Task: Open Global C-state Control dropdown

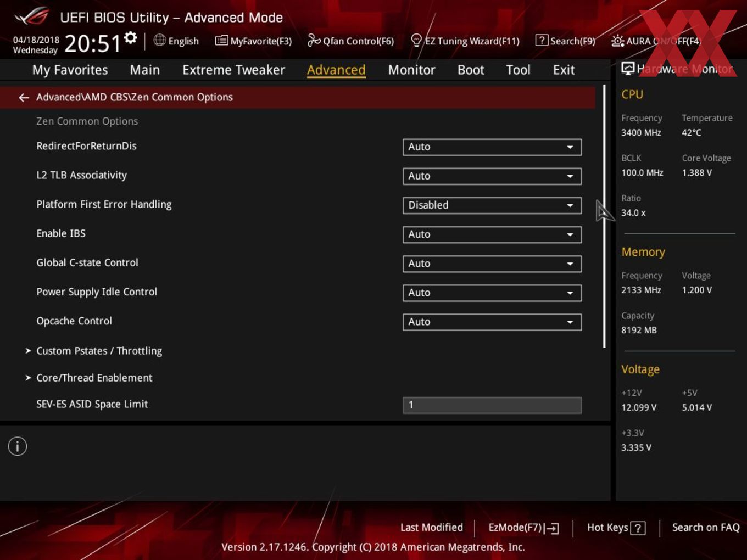Action: click(492, 264)
